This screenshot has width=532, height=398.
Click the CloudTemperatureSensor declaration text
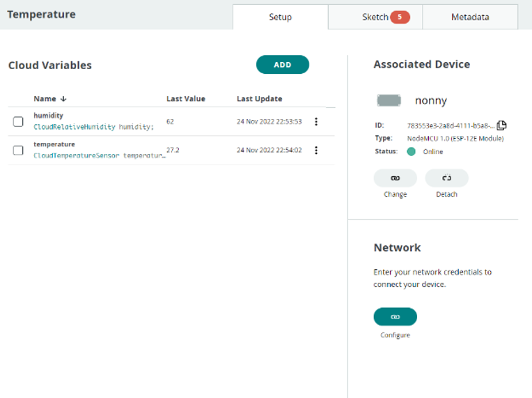(x=100, y=155)
